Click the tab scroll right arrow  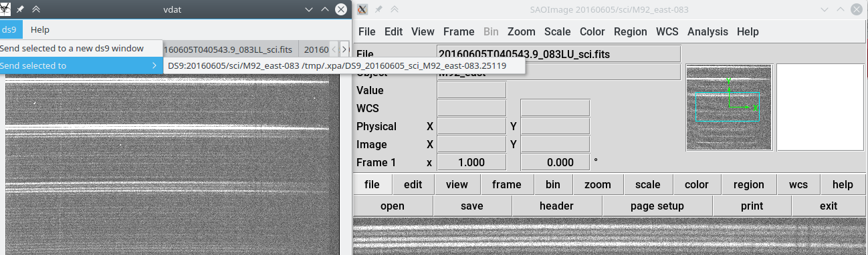344,50
